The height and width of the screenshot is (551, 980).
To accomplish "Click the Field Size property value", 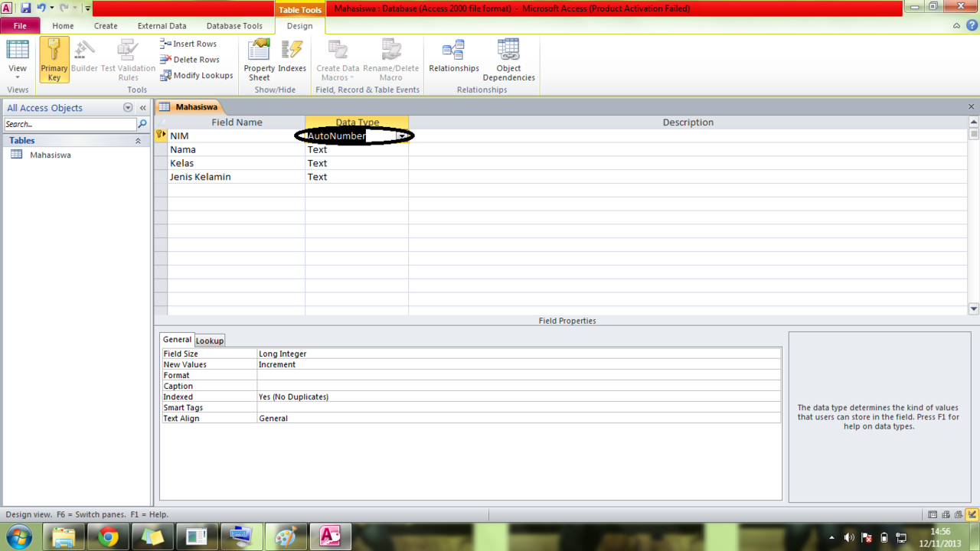I will click(x=519, y=354).
